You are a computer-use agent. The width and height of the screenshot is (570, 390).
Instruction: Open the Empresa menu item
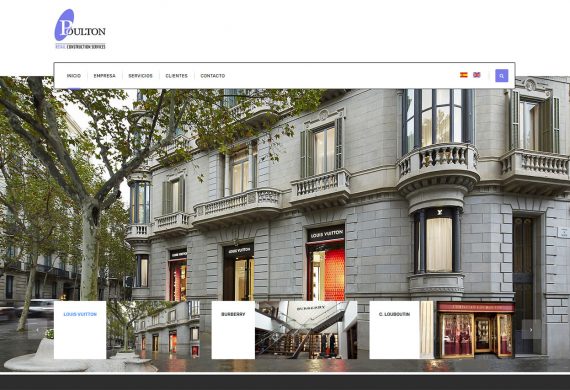coord(105,76)
